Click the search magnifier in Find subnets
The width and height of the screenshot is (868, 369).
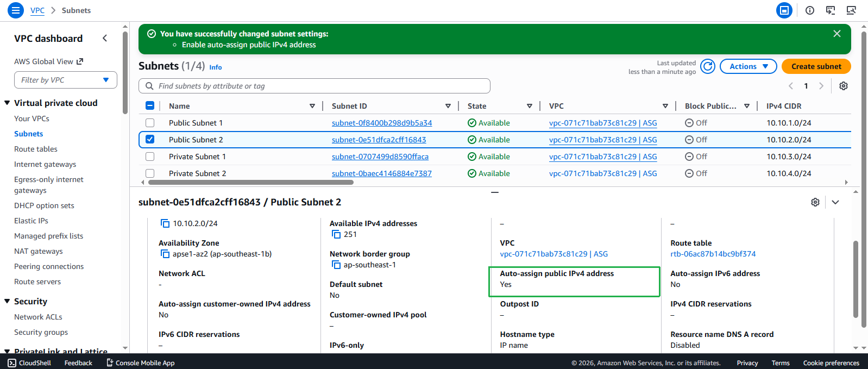(x=149, y=86)
